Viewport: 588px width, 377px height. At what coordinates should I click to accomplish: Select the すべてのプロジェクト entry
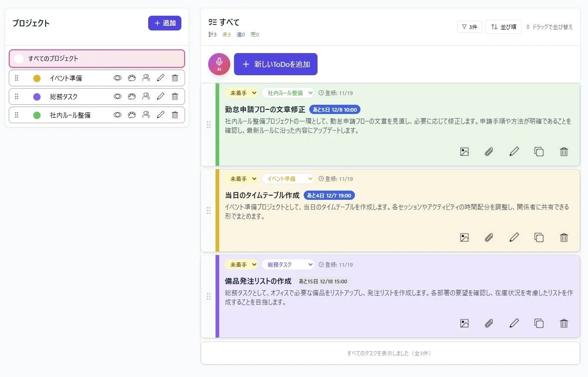coord(97,59)
